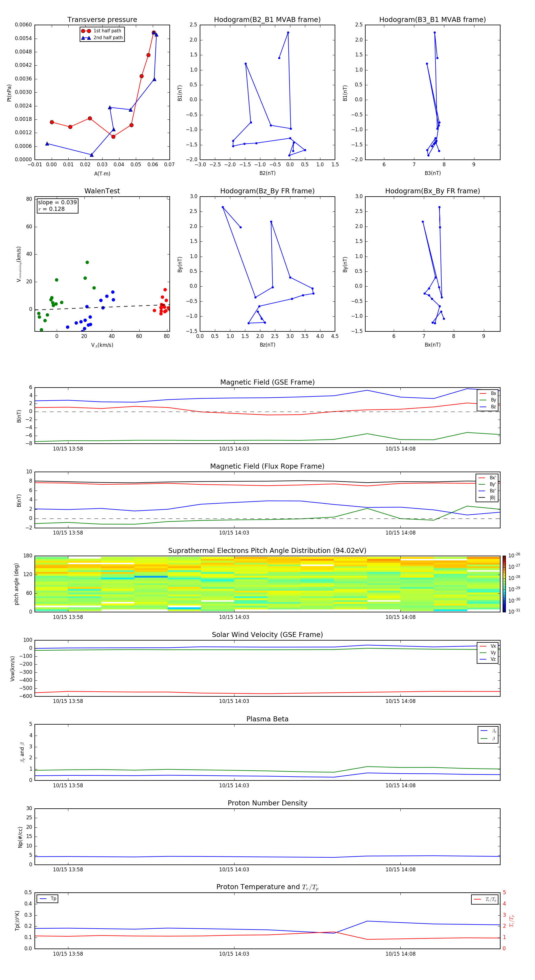Click 'Vz' legend entry in velocity plot
This screenshot has width=535, height=980.
click(488, 659)
